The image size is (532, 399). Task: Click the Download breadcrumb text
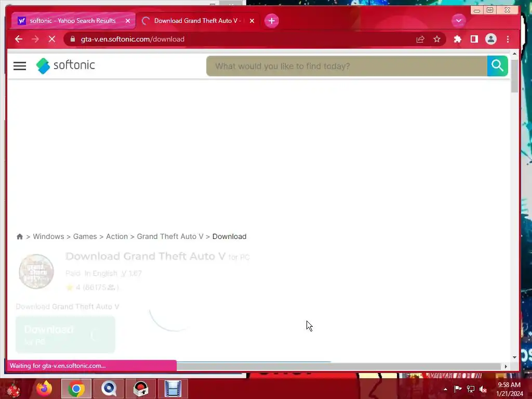pyautogui.click(x=229, y=236)
